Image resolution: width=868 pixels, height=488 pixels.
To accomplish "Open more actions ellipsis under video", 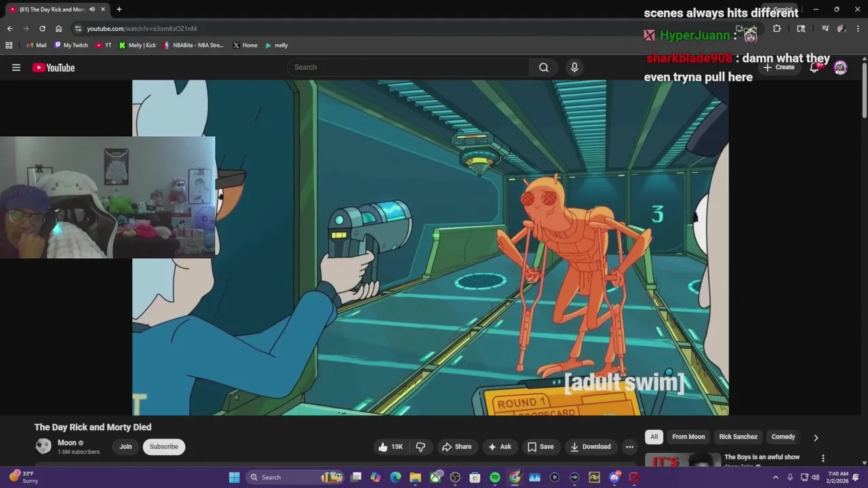I will (629, 447).
